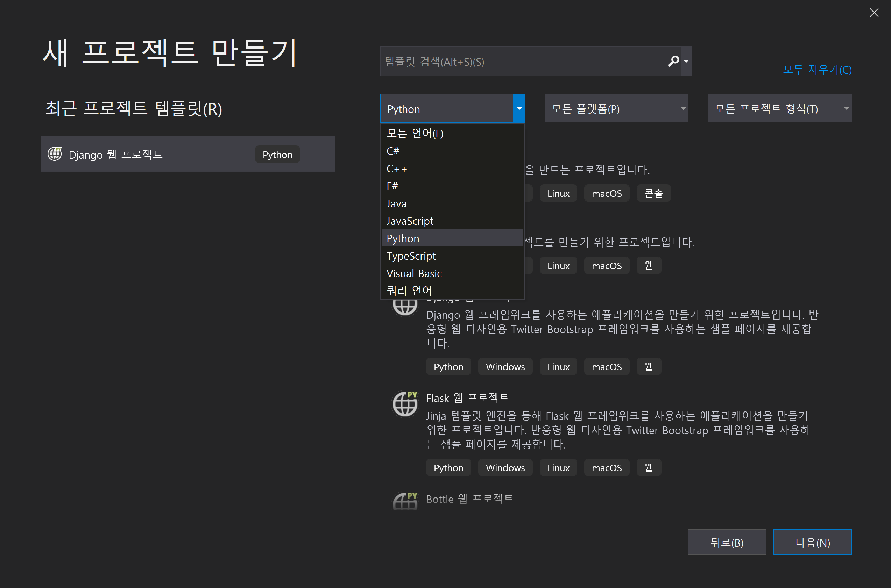Click the search magnifier icon
The width and height of the screenshot is (891, 588).
(673, 61)
